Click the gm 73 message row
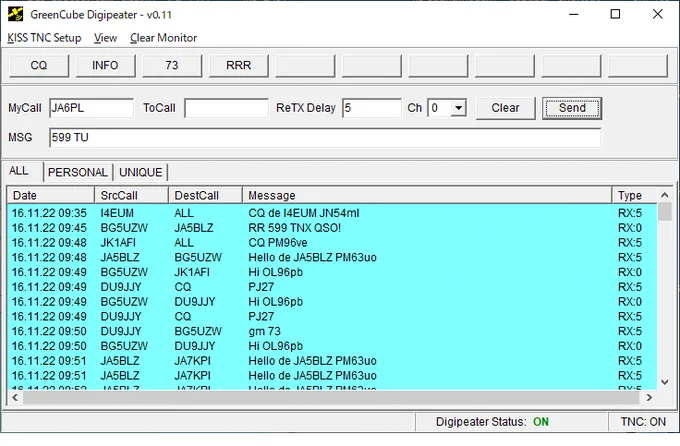Image resolution: width=680 pixels, height=446 pixels. (332, 331)
